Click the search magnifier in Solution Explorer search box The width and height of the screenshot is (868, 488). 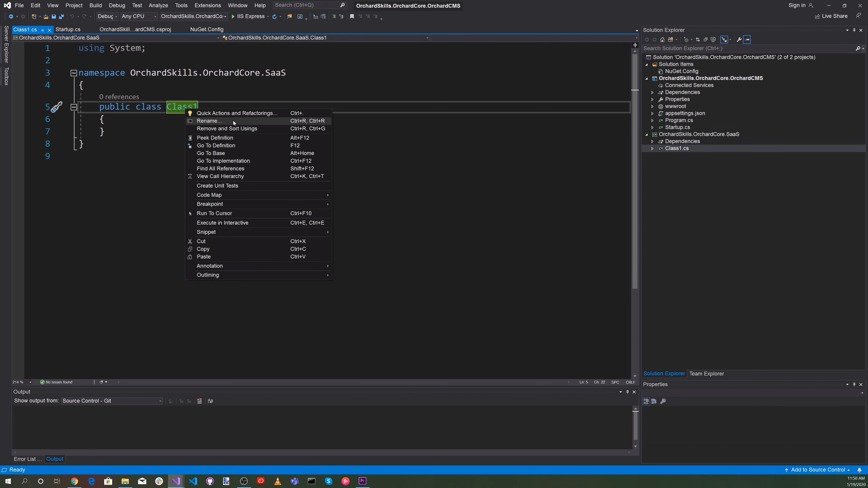click(x=858, y=49)
